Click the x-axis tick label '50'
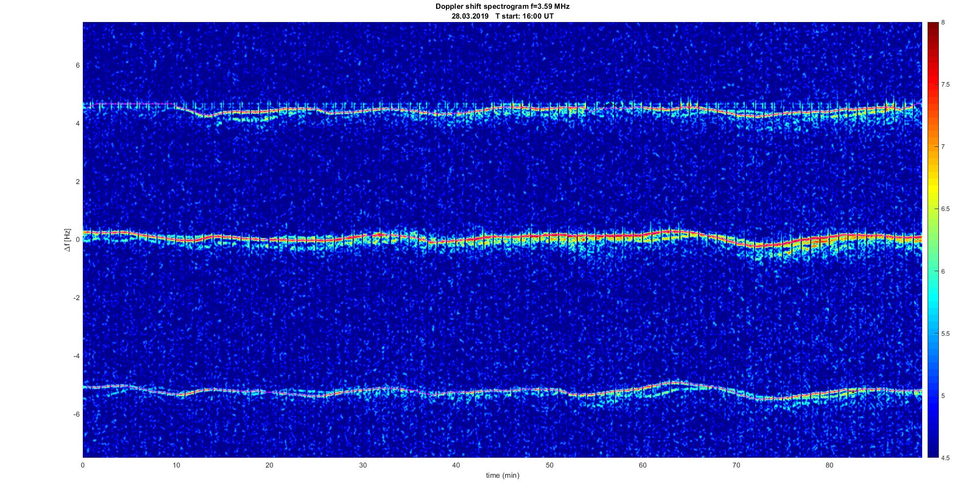Screen dimensions: 980x491 [549, 465]
